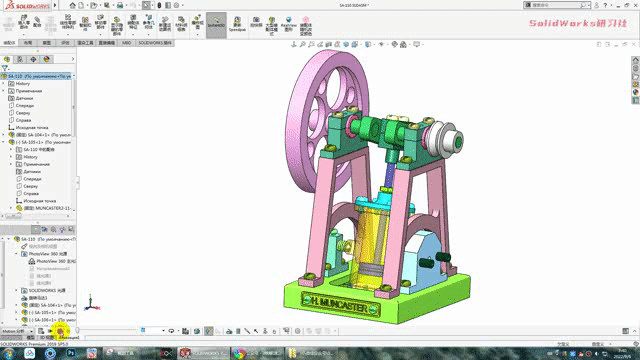Toggle the Autokey button in motion toolbar
This screenshot has height=360, width=640.
point(209,331)
